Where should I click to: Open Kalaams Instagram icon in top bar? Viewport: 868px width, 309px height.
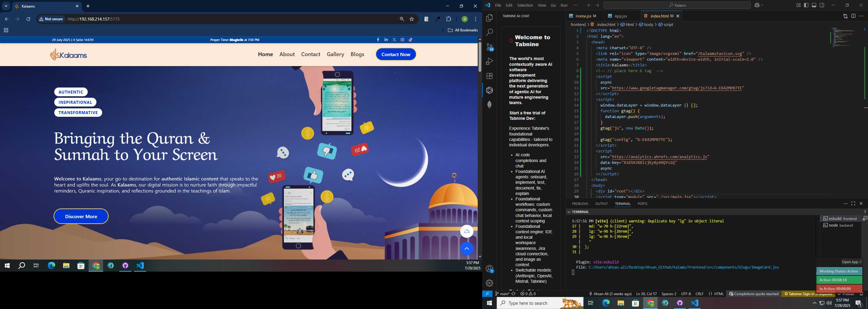(x=402, y=40)
